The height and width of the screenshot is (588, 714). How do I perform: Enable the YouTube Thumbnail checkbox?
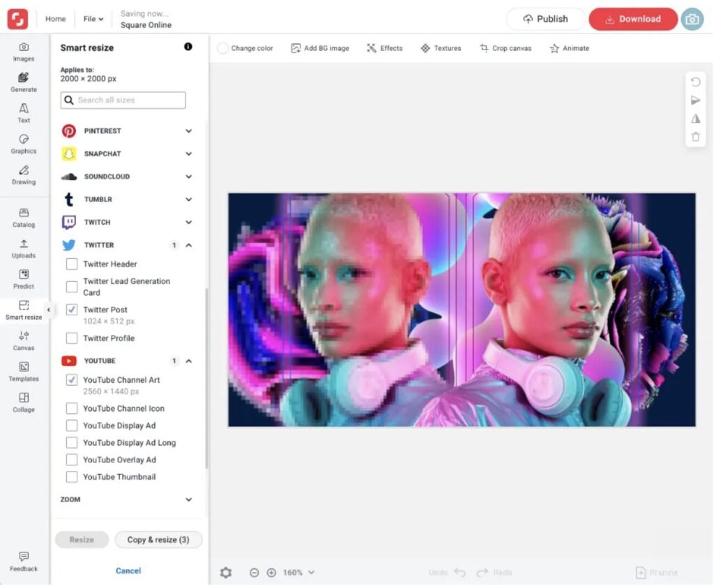click(72, 477)
